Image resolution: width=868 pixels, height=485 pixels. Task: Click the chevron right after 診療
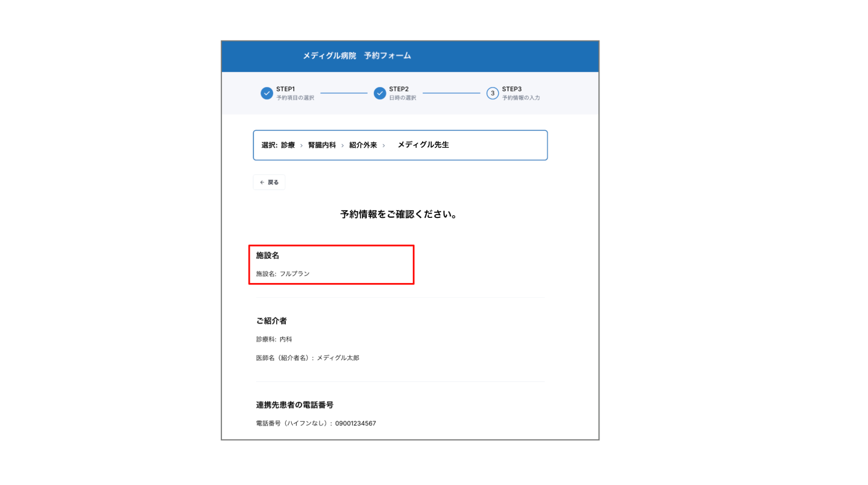pyautogui.click(x=302, y=146)
